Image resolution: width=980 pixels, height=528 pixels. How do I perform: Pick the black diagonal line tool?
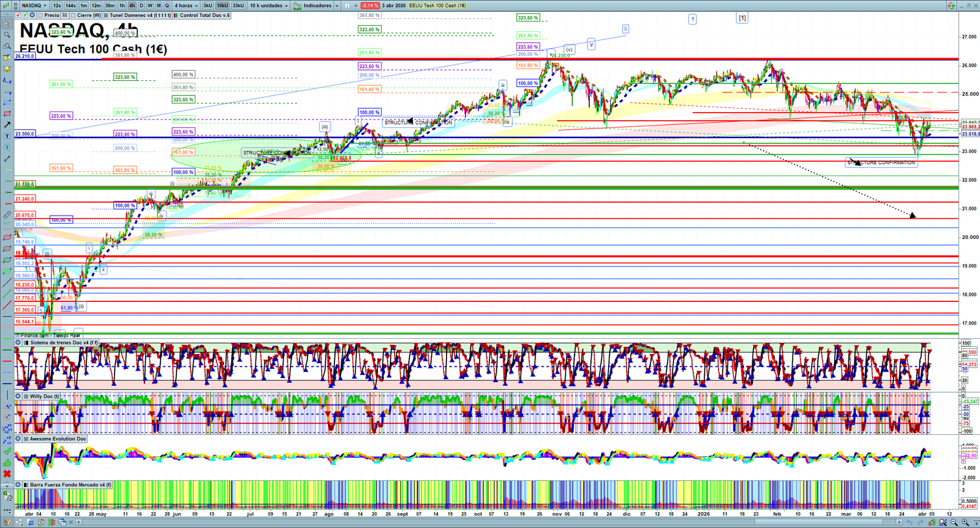[x=7, y=283]
